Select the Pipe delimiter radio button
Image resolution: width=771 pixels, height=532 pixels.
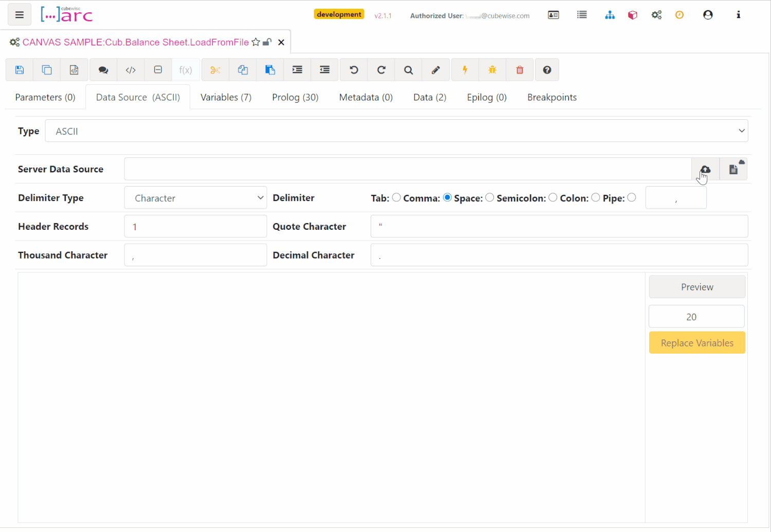[632, 197]
